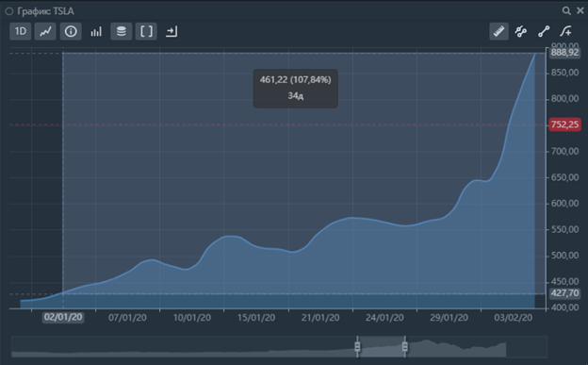Click the 500,00 axis value
588x365 pixels.
click(x=564, y=256)
